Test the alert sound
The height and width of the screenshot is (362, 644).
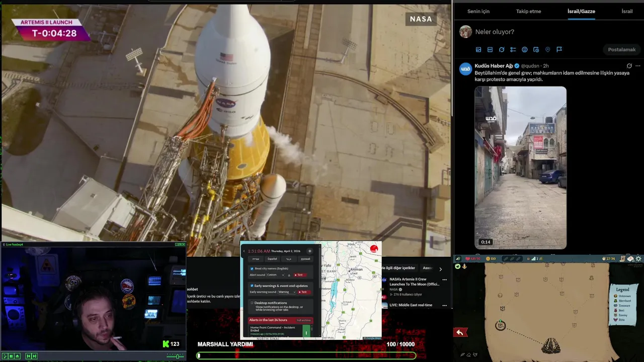point(300,275)
